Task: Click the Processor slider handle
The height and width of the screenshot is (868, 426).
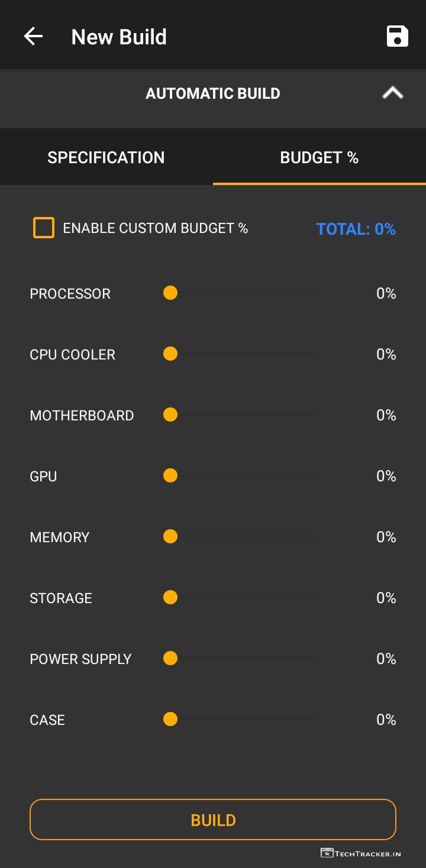Action: tap(170, 293)
